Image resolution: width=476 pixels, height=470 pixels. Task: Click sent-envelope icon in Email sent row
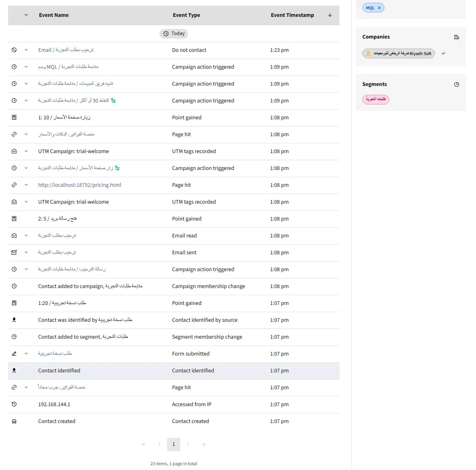coord(14,252)
